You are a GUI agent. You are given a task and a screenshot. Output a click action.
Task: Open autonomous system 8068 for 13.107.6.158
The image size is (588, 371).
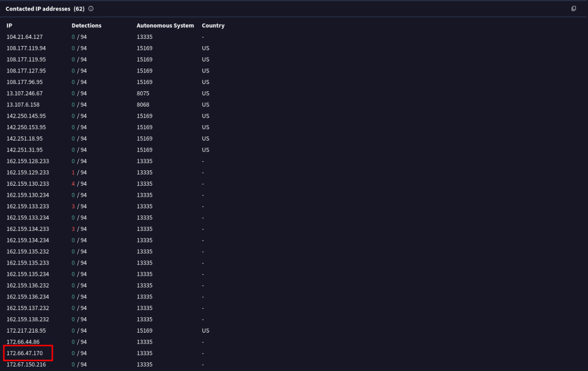(143, 105)
